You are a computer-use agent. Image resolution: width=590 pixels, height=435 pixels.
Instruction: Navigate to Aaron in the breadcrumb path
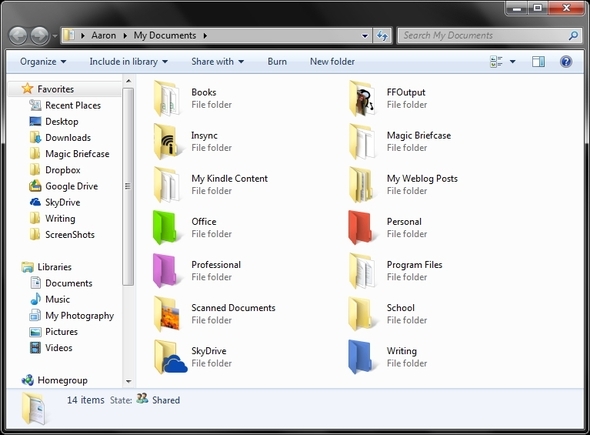coord(103,35)
